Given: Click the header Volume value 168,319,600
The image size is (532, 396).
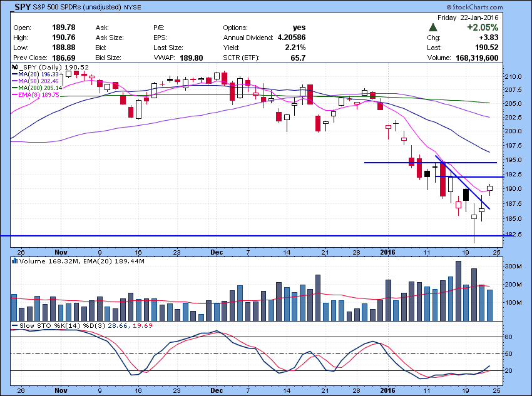Looking at the screenshot, I should [477, 58].
